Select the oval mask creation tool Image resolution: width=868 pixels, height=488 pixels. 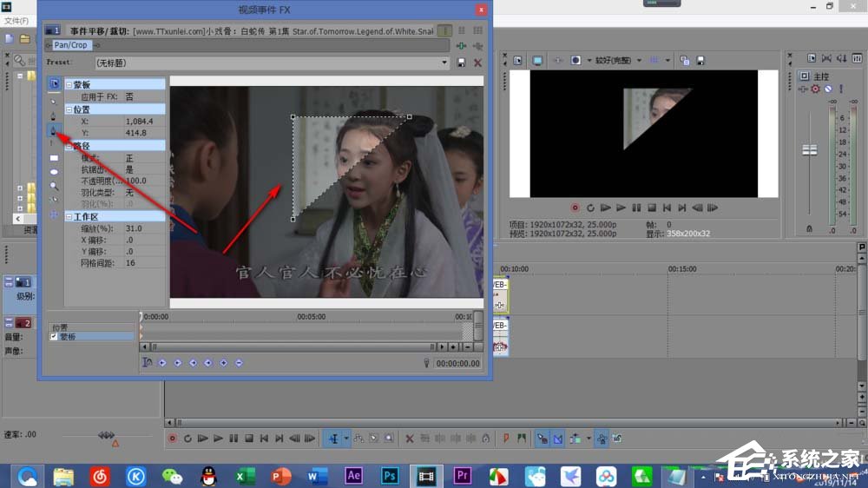pos(54,172)
